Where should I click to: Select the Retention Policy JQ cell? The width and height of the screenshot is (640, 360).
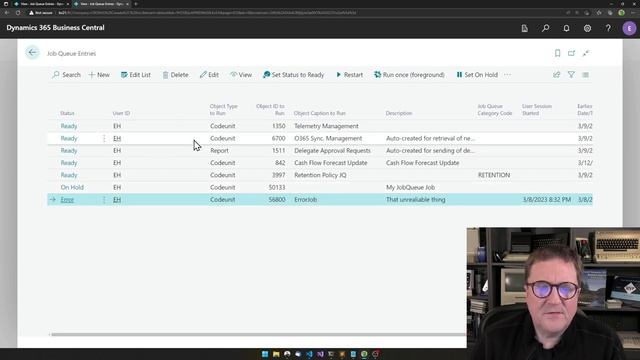pyautogui.click(x=320, y=175)
